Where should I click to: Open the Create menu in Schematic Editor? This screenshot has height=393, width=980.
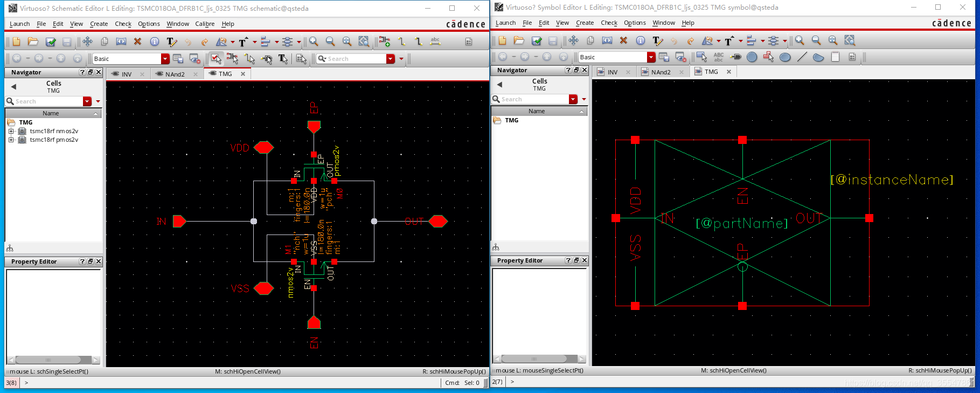pyautogui.click(x=99, y=24)
